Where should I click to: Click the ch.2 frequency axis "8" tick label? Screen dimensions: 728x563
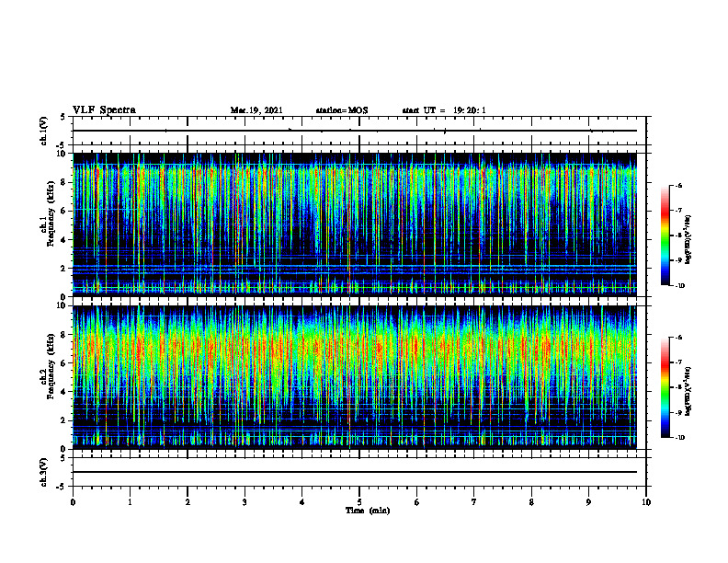(x=63, y=335)
